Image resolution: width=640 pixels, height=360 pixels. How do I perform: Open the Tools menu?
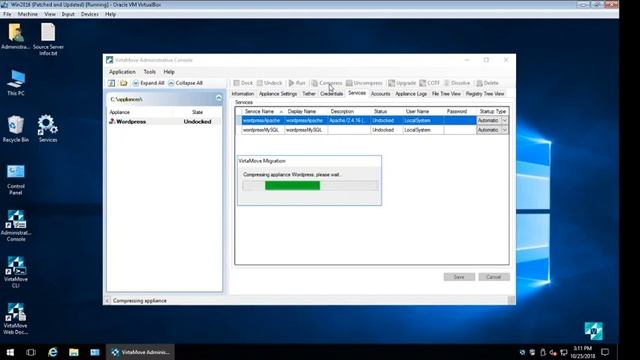[149, 72]
